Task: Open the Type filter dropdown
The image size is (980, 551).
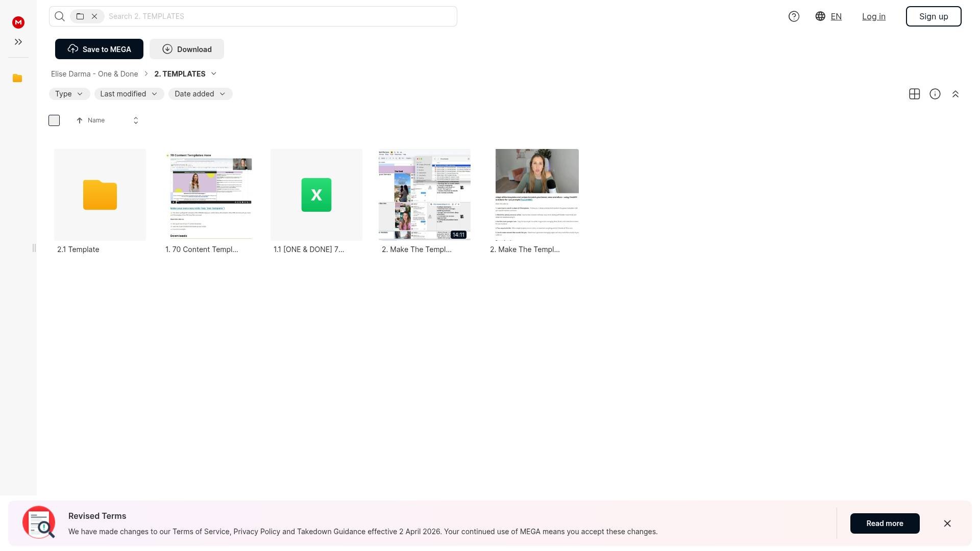Action: click(69, 94)
